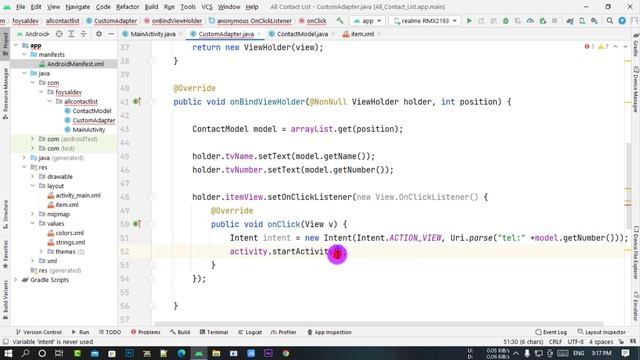Stop the running app icon
This screenshot has height=360, width=640.
[x=554, y=20]
